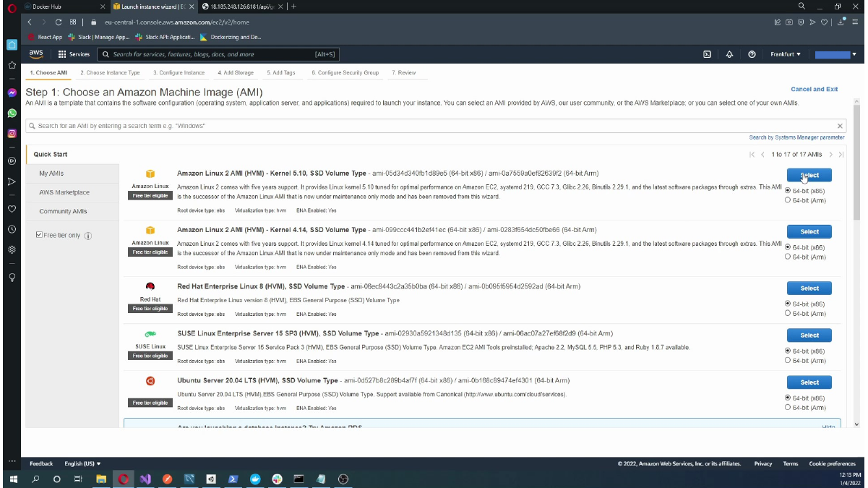Switch to step 2 Choose Instance Type
The image size is (868, 488).
(110, 73)
